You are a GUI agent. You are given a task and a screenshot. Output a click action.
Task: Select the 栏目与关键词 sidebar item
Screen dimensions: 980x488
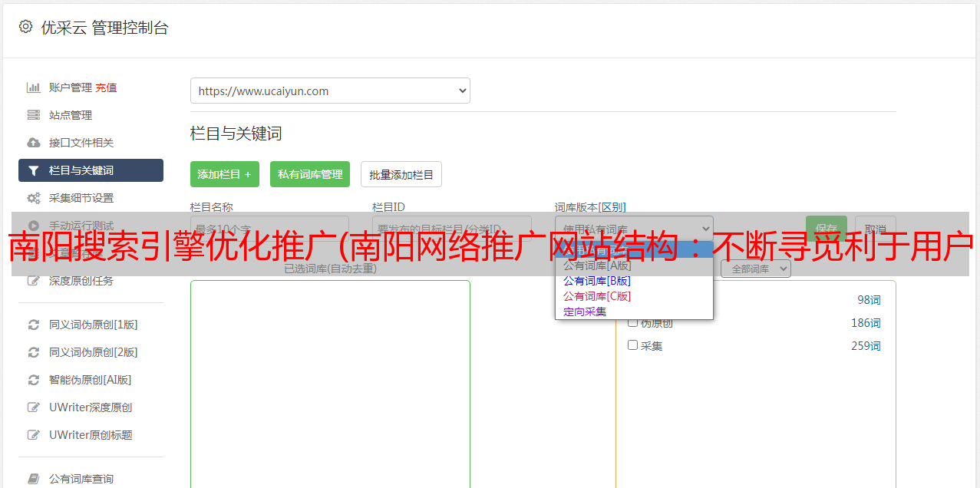(91, 170)
